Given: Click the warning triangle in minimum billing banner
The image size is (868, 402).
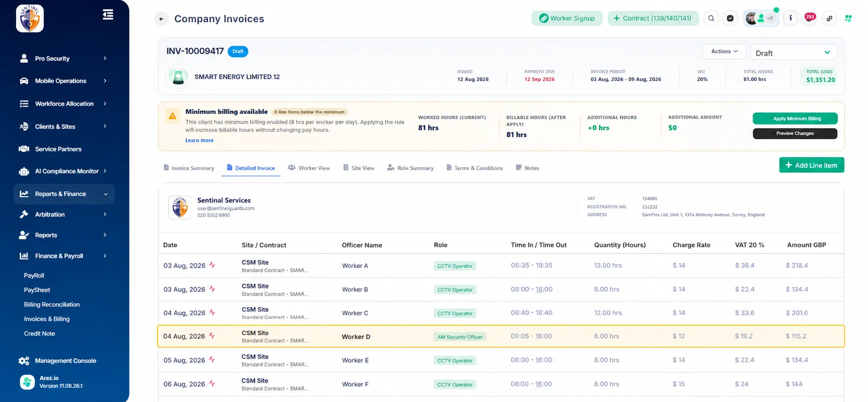Looking at the screenshot, I should [173, 116].
